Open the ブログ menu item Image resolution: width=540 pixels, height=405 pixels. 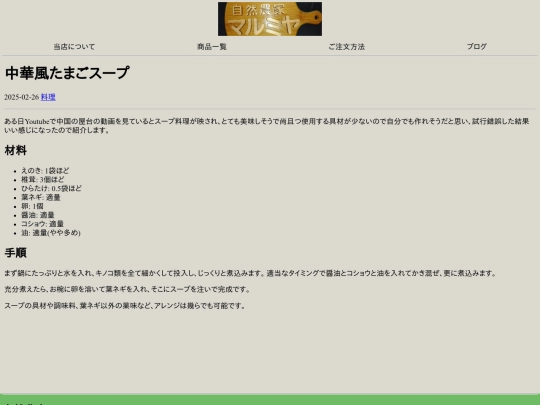point(477,46)
